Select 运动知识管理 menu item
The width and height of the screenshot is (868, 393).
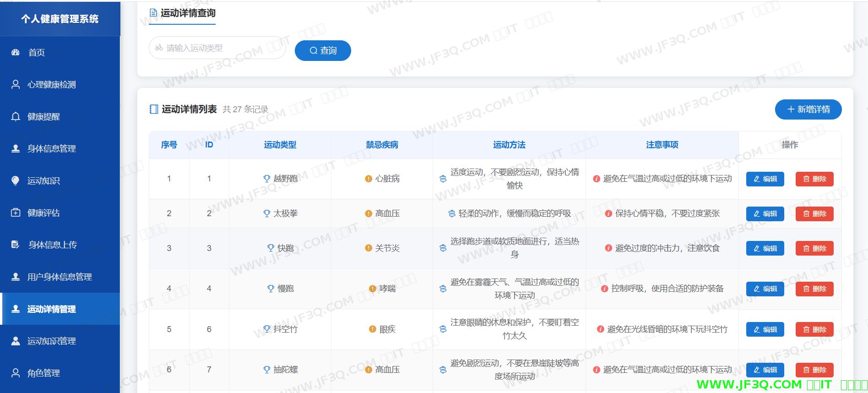click(51, 341)
